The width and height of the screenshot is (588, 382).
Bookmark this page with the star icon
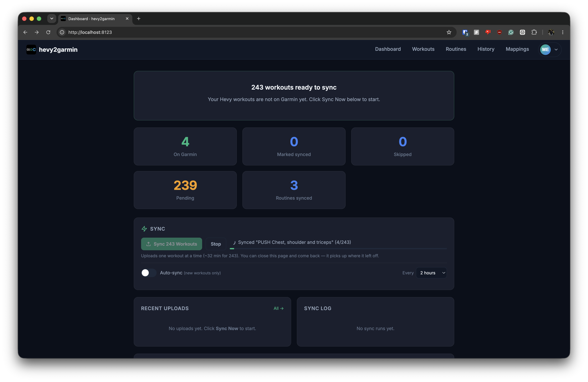coord(449,32)
